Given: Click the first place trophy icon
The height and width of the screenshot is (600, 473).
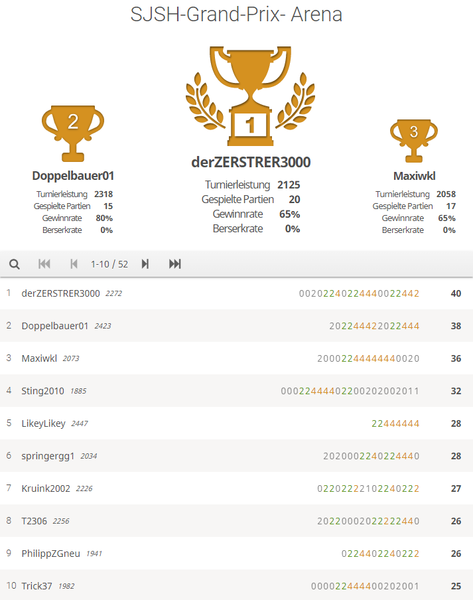Looking at the screenshot, I should tap(250, 96).
